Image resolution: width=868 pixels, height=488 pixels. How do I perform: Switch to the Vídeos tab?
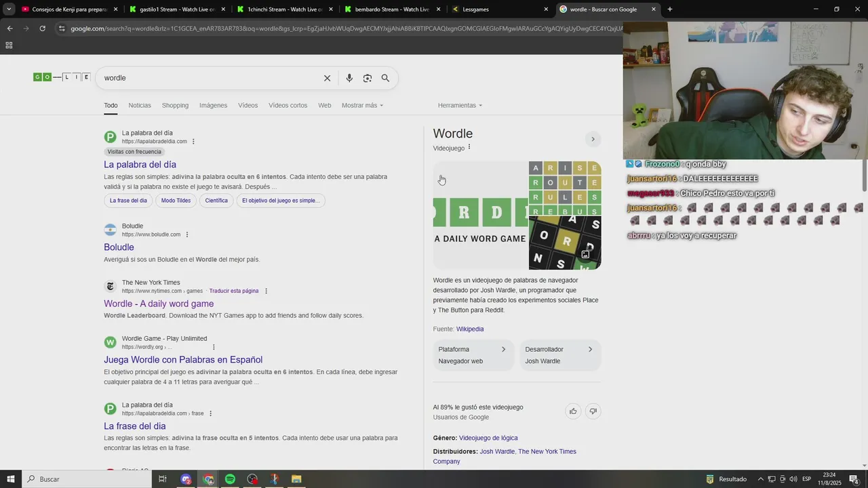click(248, 105)
